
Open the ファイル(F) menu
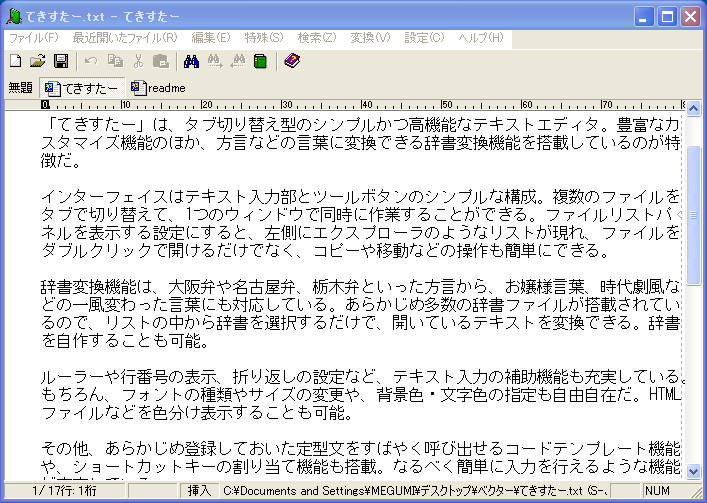(x=34, y=38)
